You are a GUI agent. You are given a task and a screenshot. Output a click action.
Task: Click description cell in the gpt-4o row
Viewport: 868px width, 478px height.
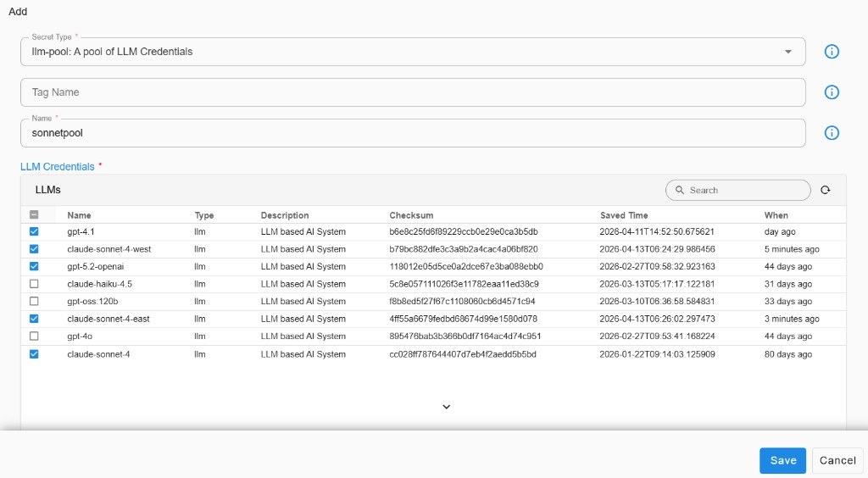pos(303,336)
